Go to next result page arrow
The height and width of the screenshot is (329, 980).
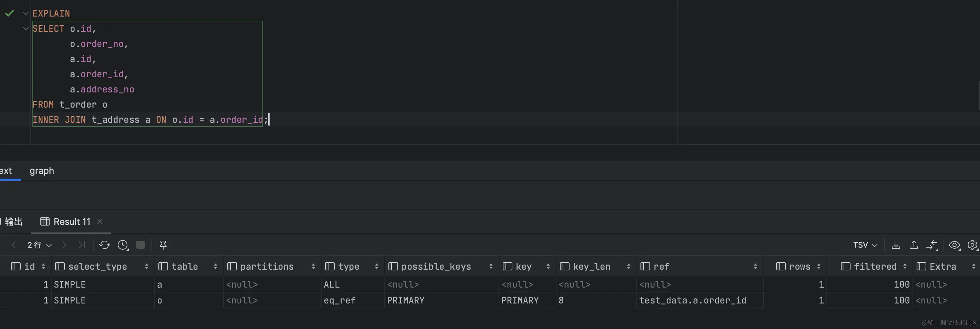pyautogui.click(x=64, y=245)
